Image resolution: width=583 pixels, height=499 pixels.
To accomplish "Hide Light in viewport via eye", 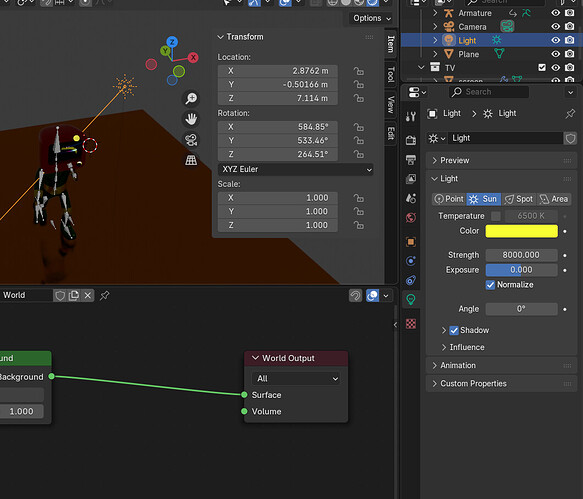I will [555, 40].
